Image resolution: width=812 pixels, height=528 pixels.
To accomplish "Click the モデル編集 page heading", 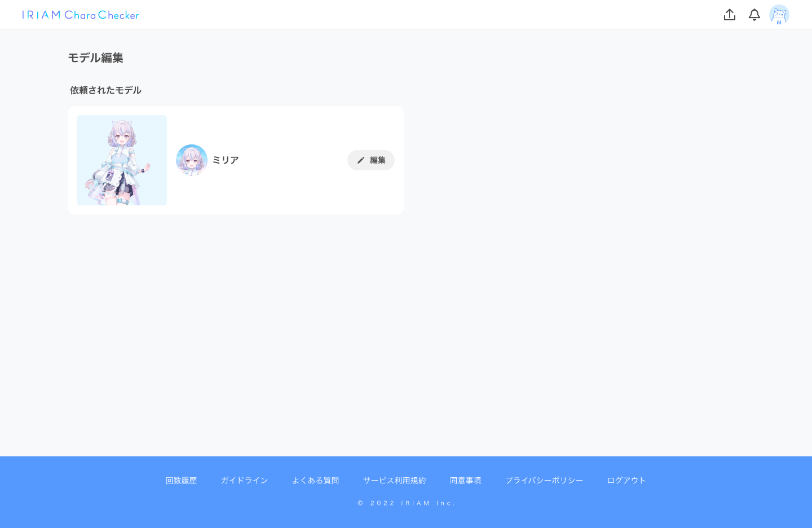I will 96,58.
